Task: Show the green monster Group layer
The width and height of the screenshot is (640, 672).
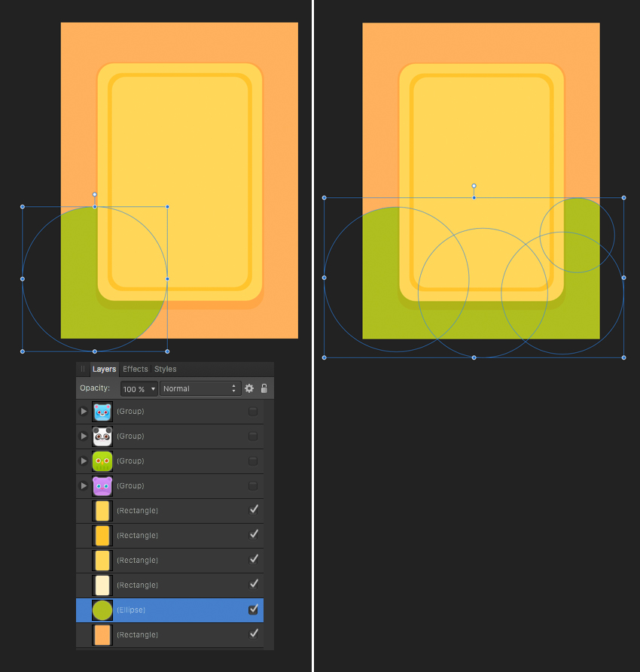Action: click(x=253, y=461)
